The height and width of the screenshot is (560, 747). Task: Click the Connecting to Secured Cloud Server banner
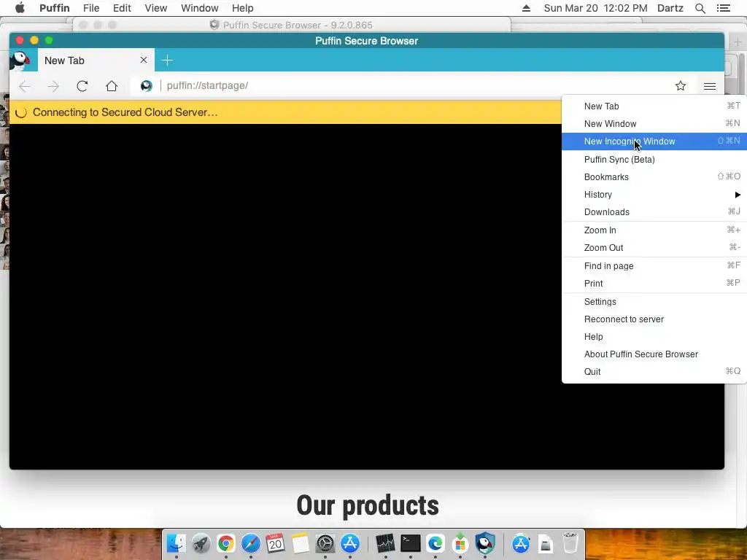285,112
